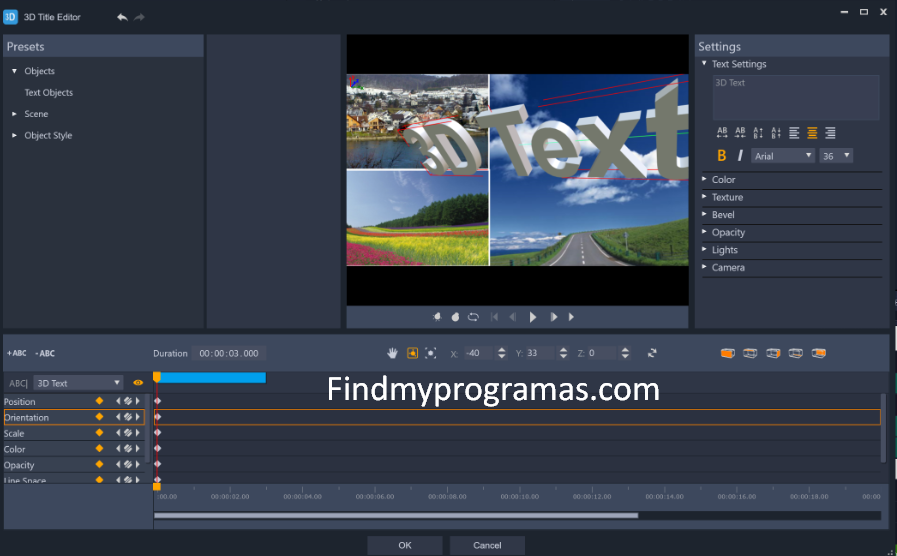The height and width of the screenshot is (556, 897).
Task: Remove text object with -ABC
Action: click(45, 353)
